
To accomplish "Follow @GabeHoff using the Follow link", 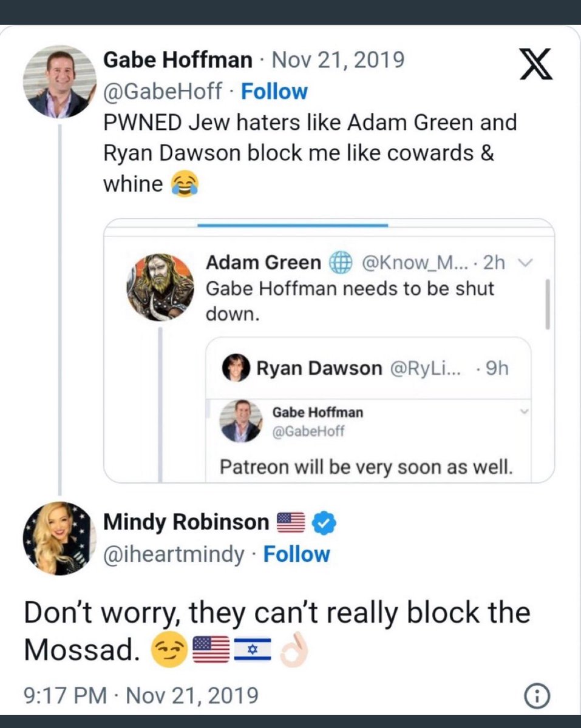I will [x=274, y=92].
